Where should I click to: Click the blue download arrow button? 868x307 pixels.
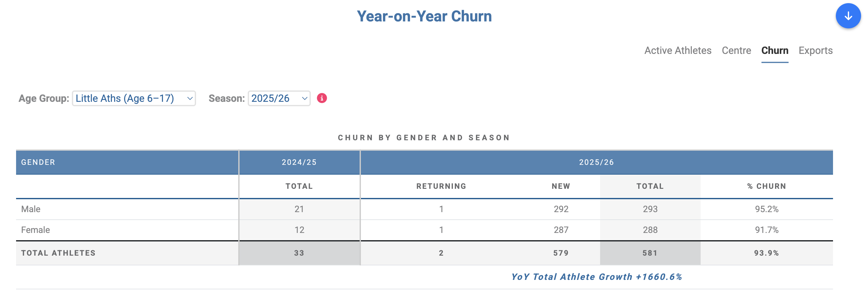(x=848, y=16)
